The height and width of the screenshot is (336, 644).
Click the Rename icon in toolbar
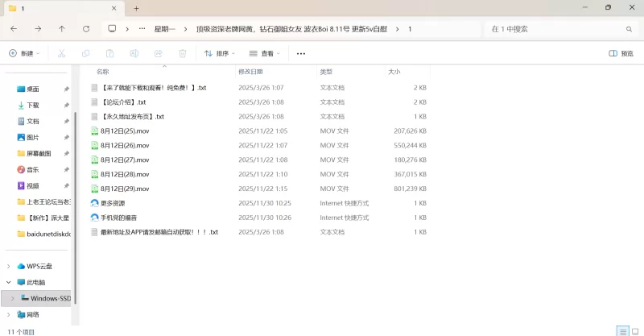point(134,54)
